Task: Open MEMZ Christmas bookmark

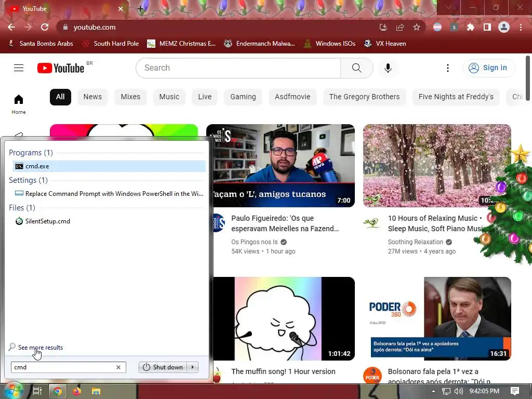Action: [x=181, y=44]
